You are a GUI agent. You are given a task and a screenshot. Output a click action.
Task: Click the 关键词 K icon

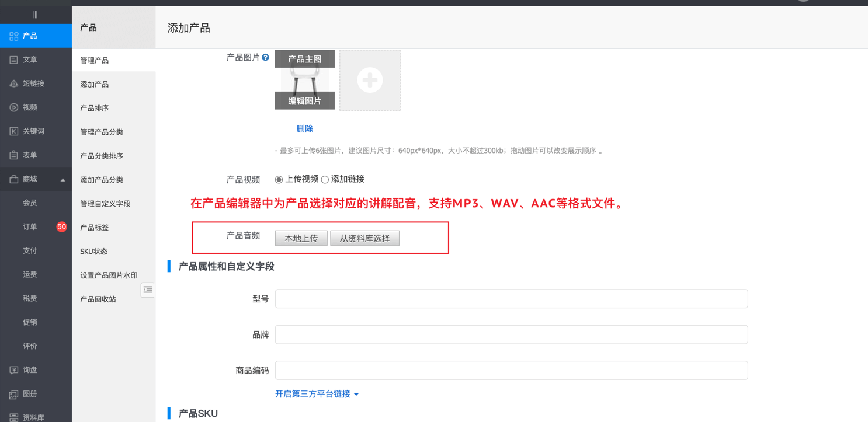pos(14,131)
